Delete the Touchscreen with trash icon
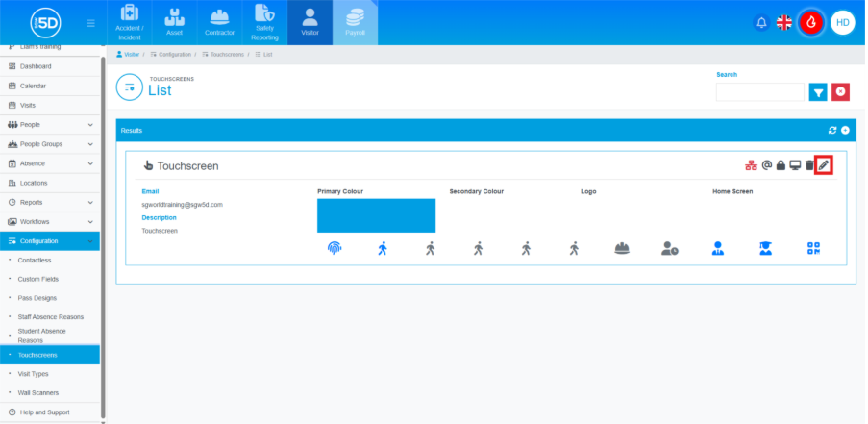The image size is (868, 424). point(809,165)
